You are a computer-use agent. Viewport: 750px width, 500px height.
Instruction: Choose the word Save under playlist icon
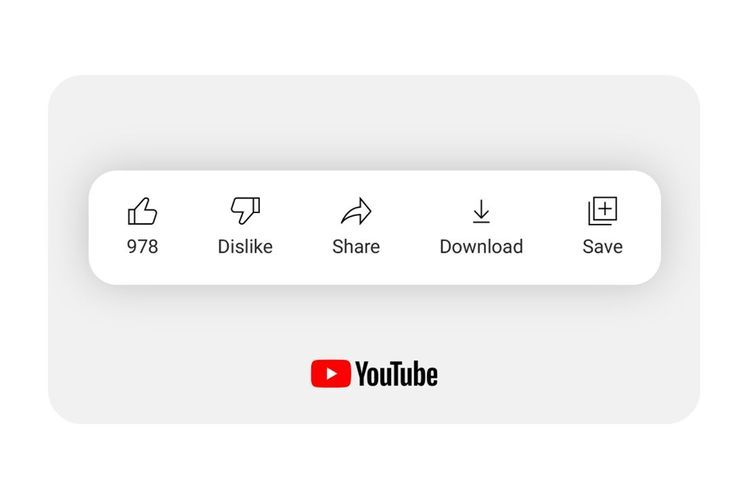603,247
